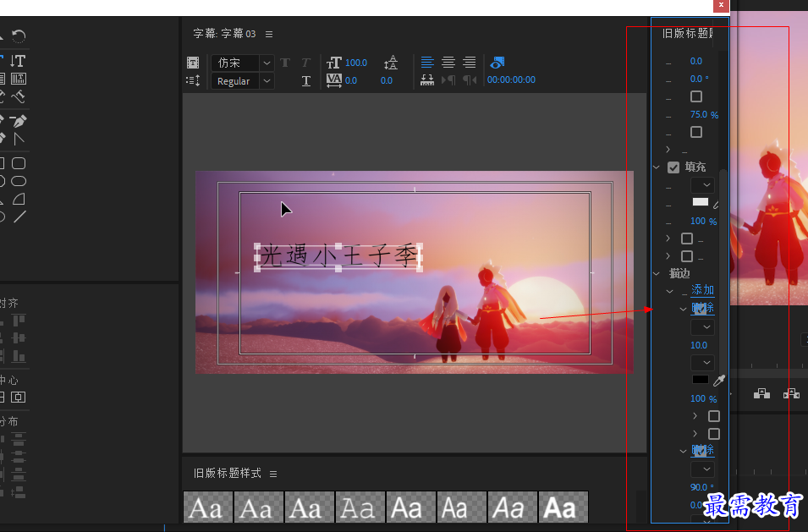
Task: Open the 字幕: 字幕 03 panel menu
Action: click(269, 34)
